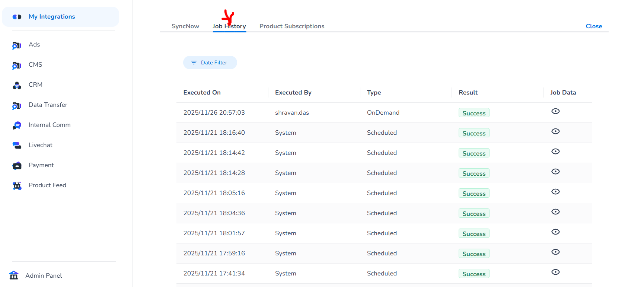Open the Internal Comm category
The height and width of the screenshot is (287, 644).
pyautogui.click(x=50, y=125)
